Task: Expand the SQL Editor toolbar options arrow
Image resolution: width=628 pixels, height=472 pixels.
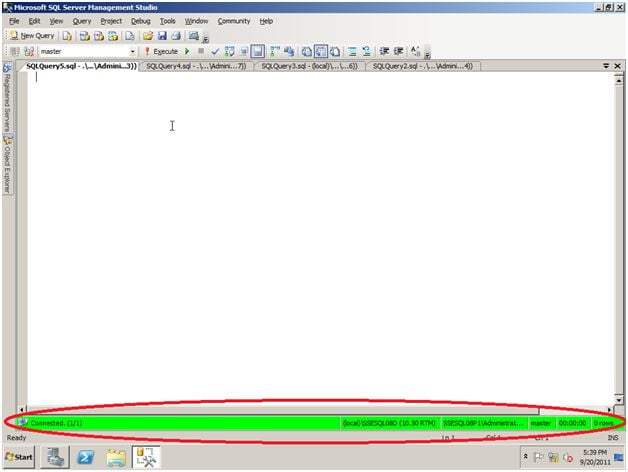Action: tap(427, 54)
